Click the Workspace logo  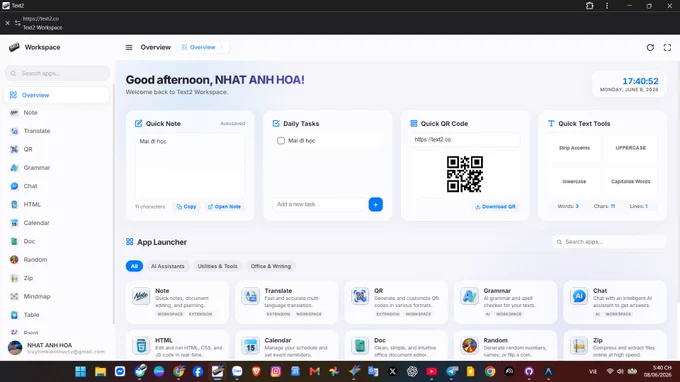[14, 47]
